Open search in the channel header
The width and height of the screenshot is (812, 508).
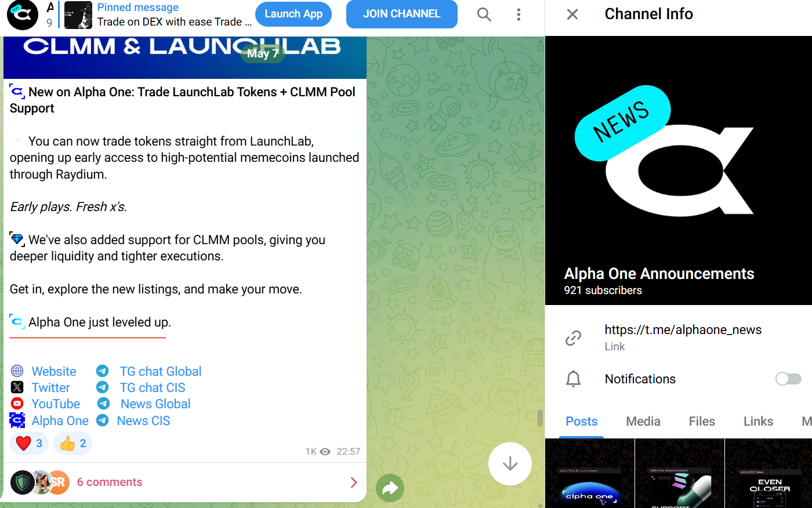coord(484,14)
